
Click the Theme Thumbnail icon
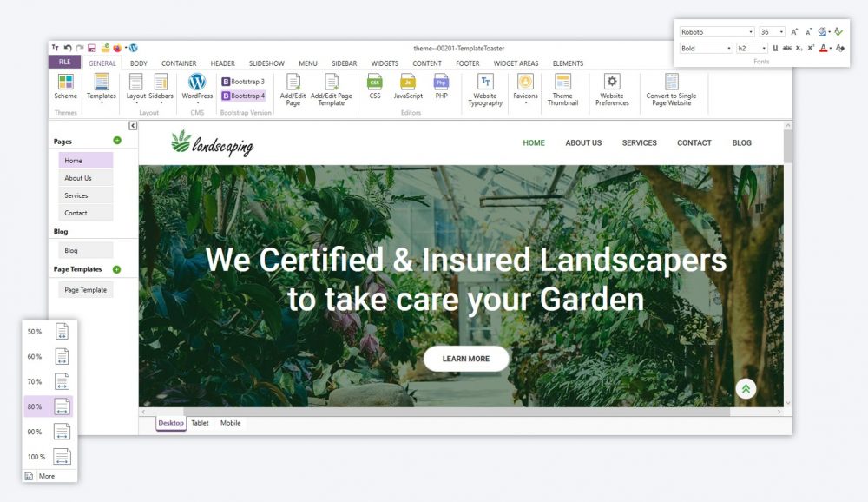tap(562, 83)
